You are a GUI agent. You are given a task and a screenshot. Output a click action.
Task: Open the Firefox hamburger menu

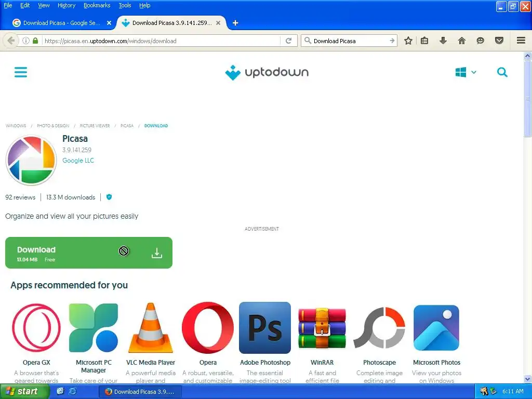(x=521, y=41)
